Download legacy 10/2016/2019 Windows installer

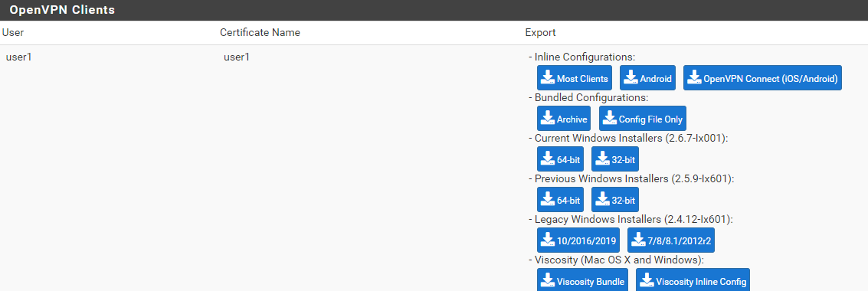(578, 240)
